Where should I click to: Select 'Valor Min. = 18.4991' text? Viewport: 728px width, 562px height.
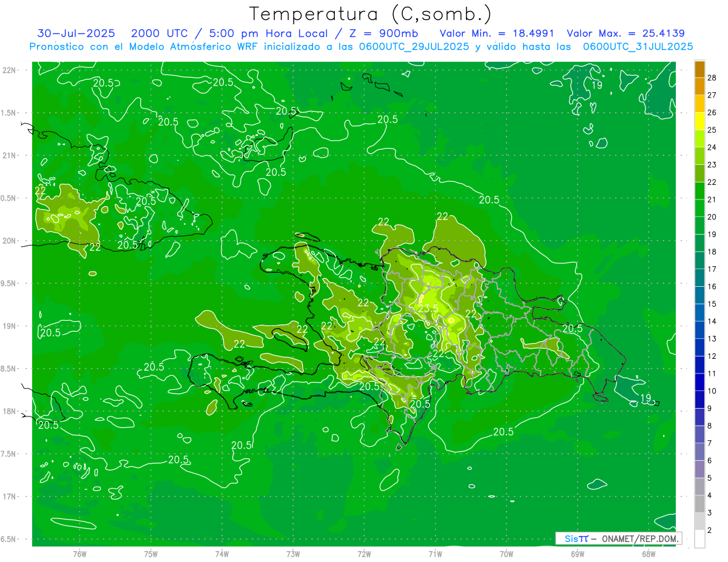pos(496,33)
